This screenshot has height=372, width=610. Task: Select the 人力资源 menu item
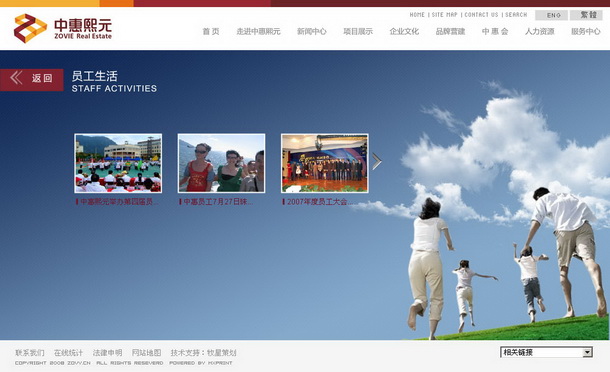(x=540, y=32)
